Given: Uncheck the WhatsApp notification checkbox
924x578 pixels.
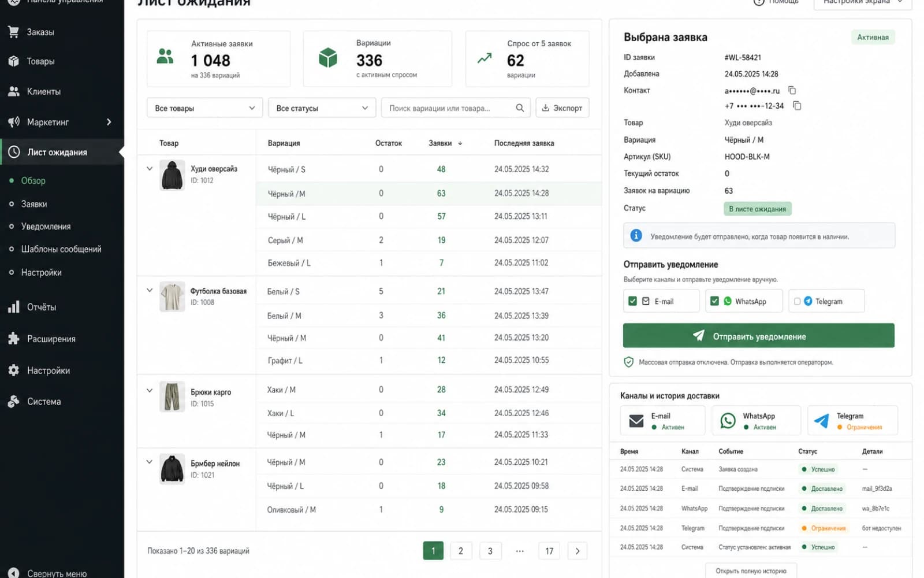Looking at the screenshot, I should click(x=714, y=301).
